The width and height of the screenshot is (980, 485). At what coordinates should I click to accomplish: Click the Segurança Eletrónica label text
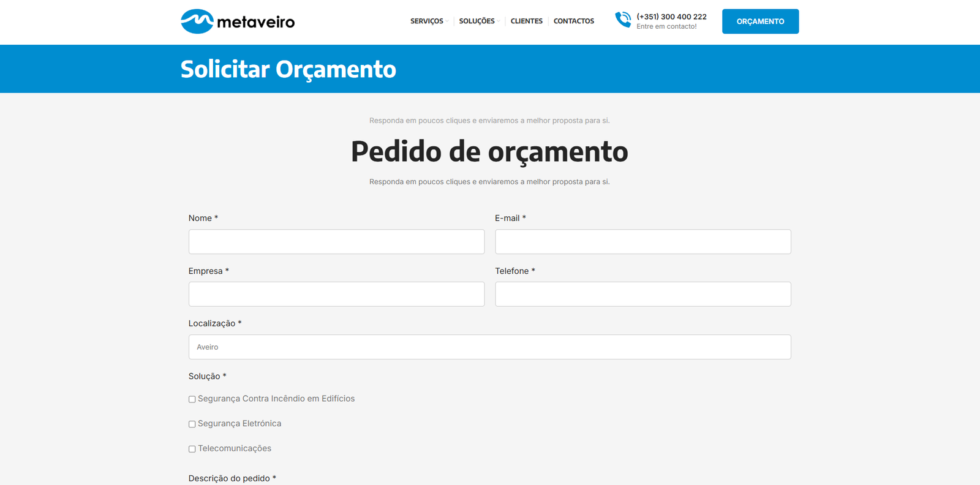pos(239,424)
